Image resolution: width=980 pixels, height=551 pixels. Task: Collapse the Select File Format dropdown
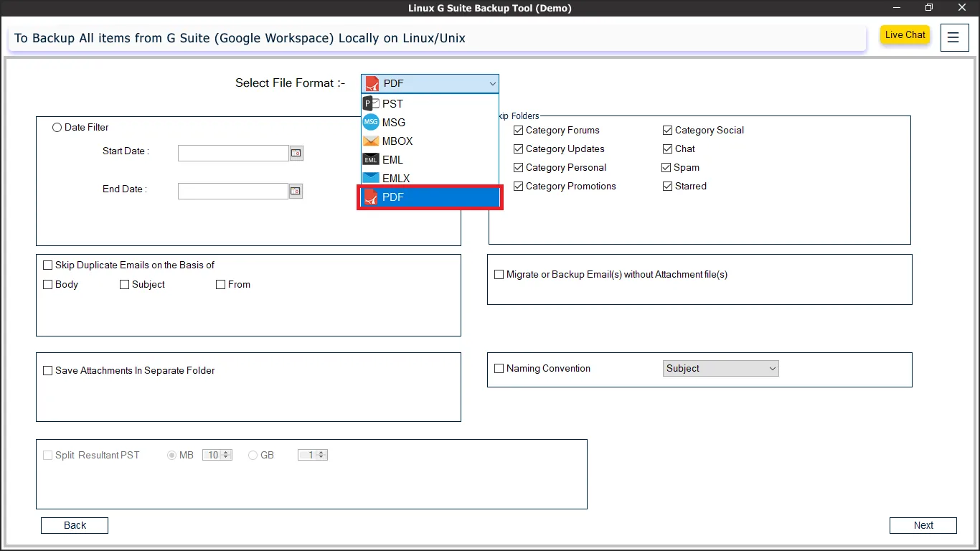pos(492,84)
